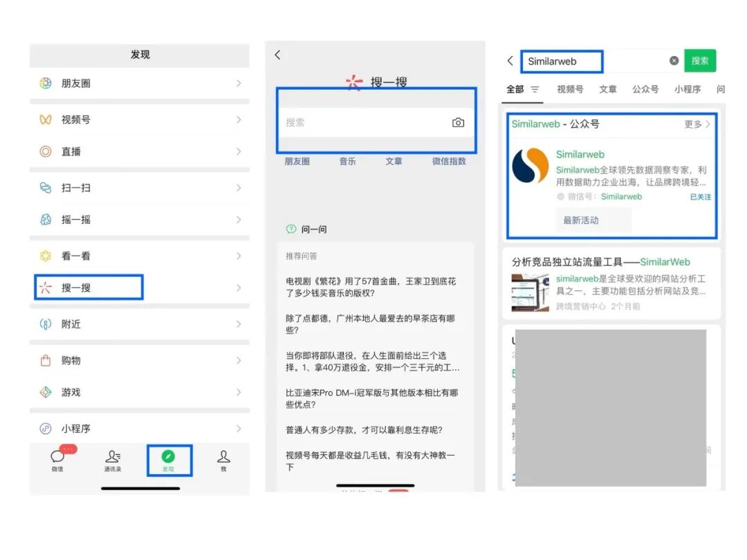
Task: Tap the 摇一摇 Shake icon
Action: (x=45, y=220)
